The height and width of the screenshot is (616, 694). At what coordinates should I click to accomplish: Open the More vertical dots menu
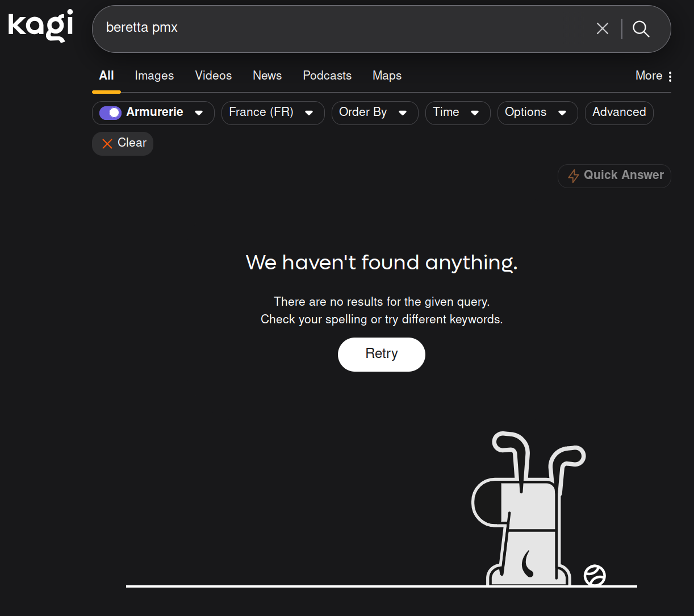(x=670, y=76)
